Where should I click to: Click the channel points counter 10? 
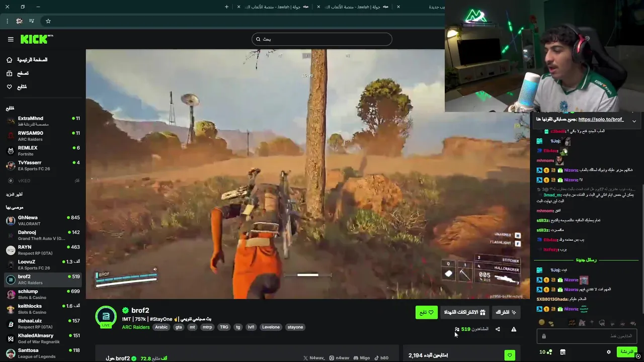(x=545, y=352)
